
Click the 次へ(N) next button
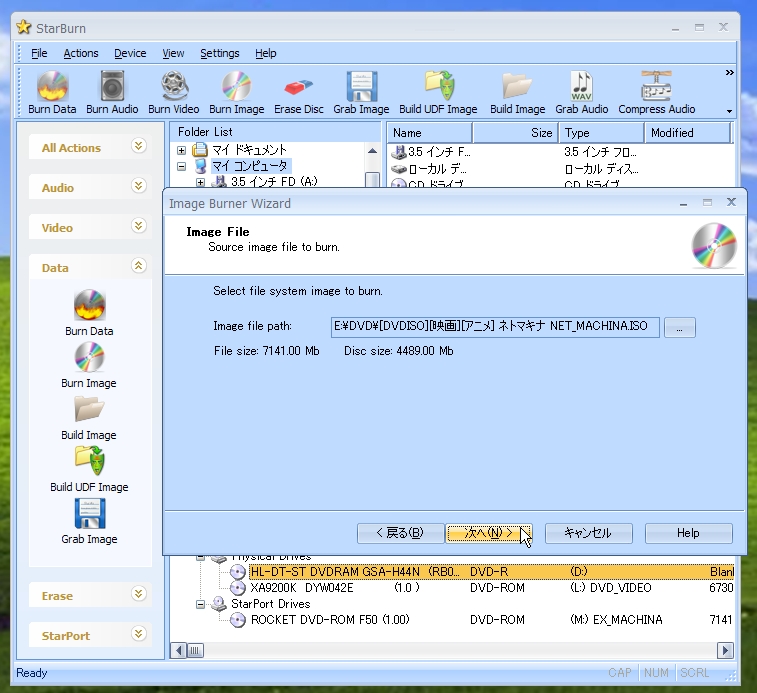pos(489,533)
